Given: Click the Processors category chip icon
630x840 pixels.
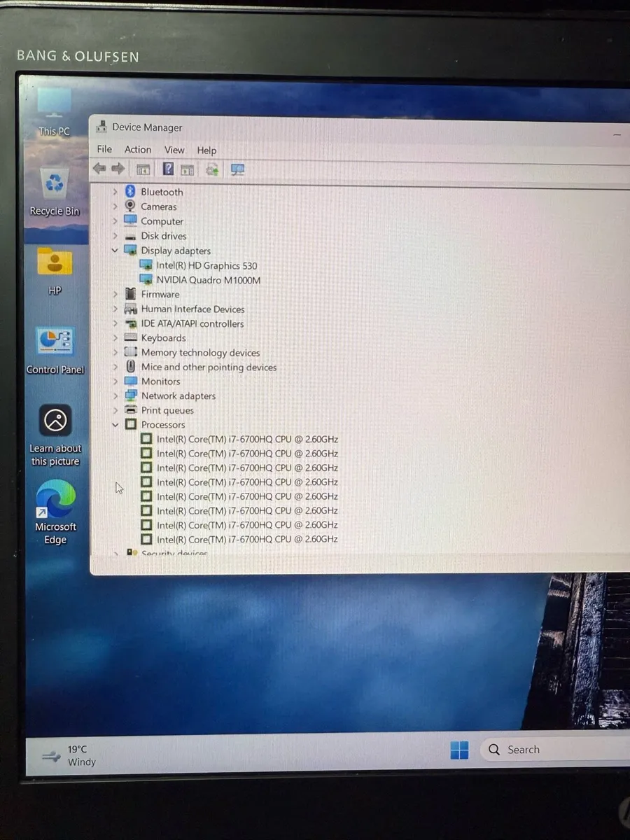Looking at the screenshot, I should 130,424.
